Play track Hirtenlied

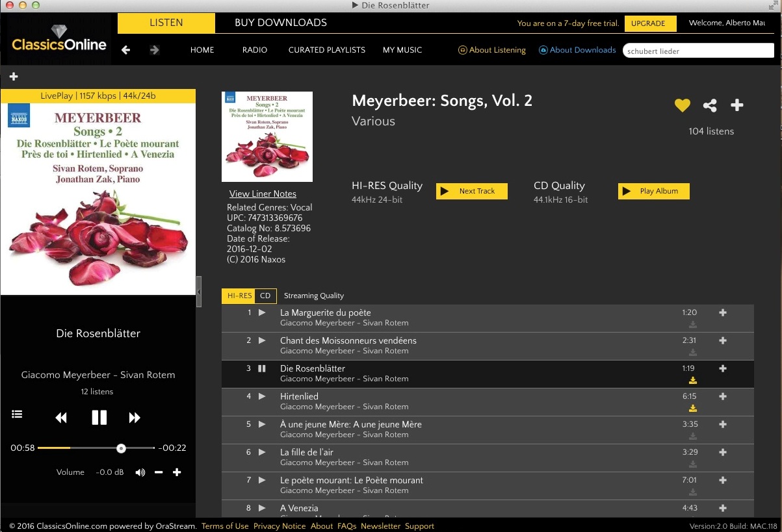[x=262, y=396]
